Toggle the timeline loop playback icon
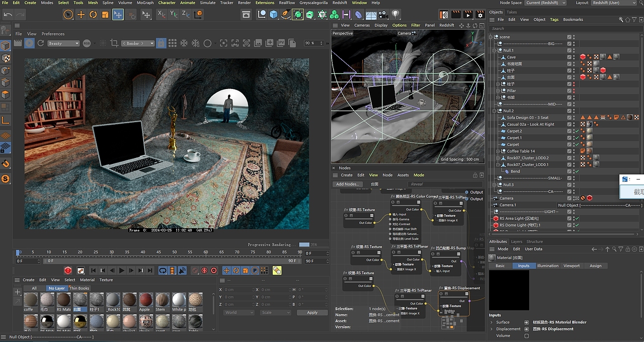The height and width of the screenshot is (342, 644). click(x=163, y=271)
